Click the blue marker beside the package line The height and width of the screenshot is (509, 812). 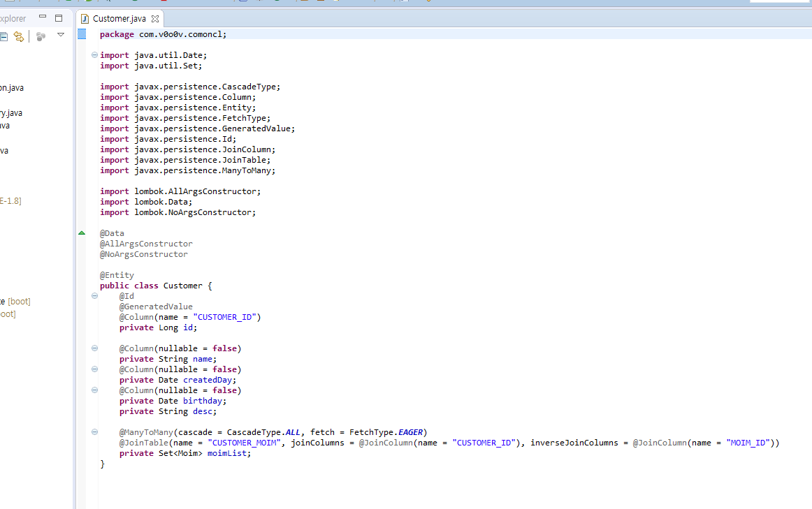click(82, 34)
